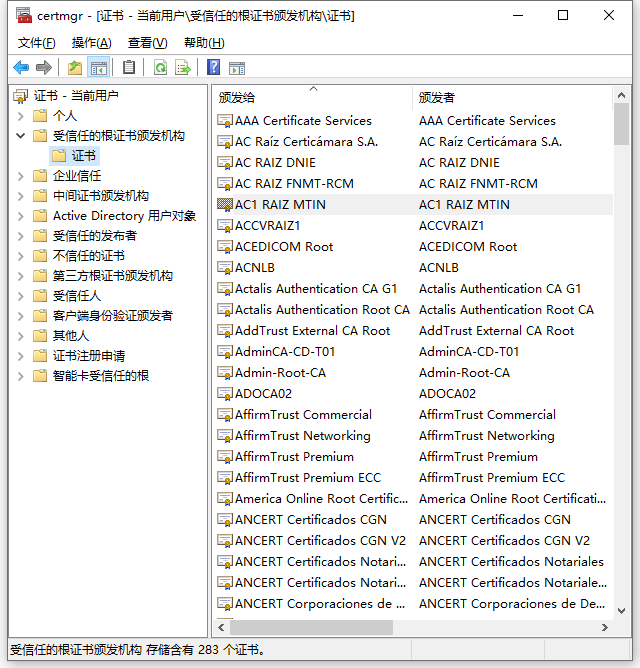Click the certificate icon of AC1 RAIZ MTIN
The image size is (640, 668).
click(x=225, y=204)
